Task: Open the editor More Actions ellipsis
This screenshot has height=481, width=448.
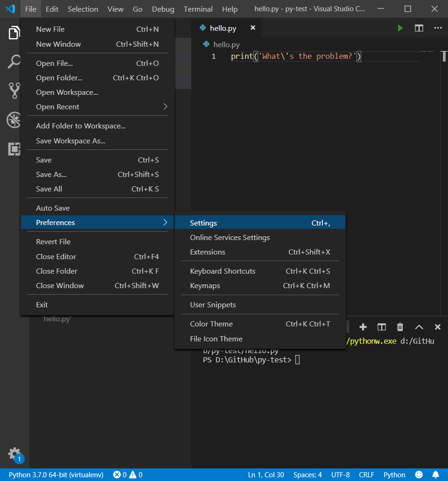Action: [438, 28]
